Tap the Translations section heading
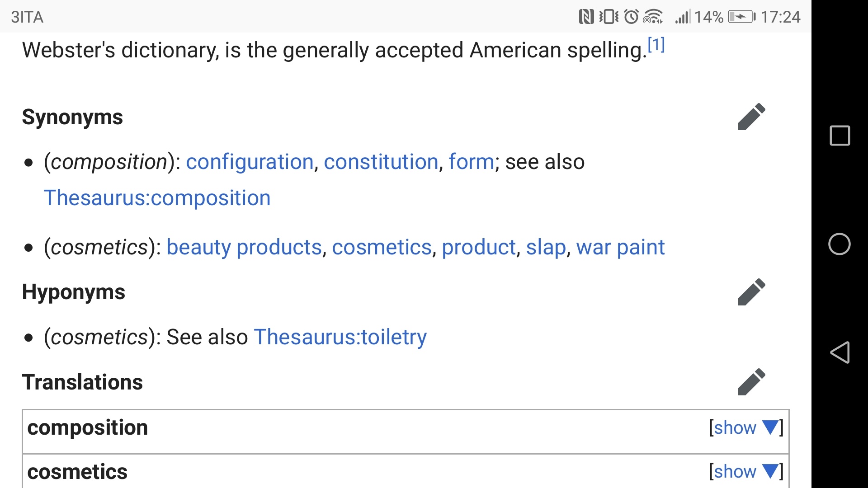This screenshot has height=488, width=868. [x=82, y=382]
